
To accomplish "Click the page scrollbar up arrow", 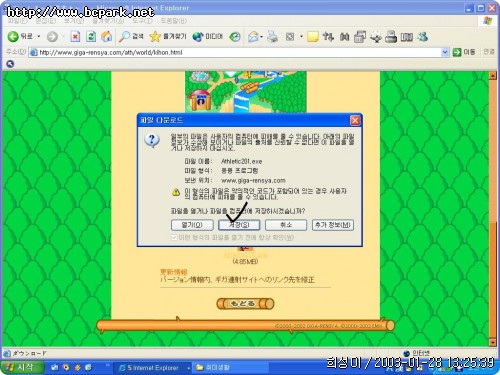I will coord(493,76).
